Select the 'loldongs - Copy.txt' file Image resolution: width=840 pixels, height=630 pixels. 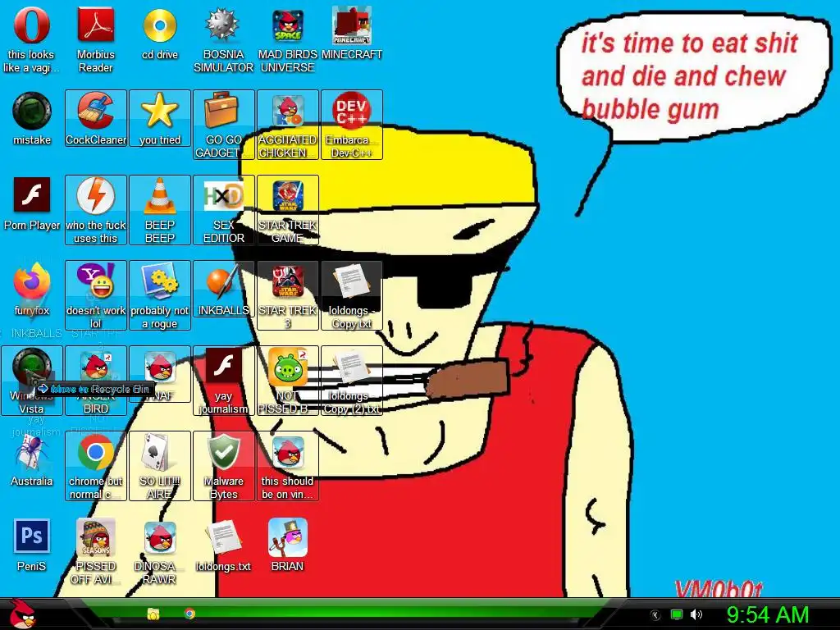click(x=351, y=294)
